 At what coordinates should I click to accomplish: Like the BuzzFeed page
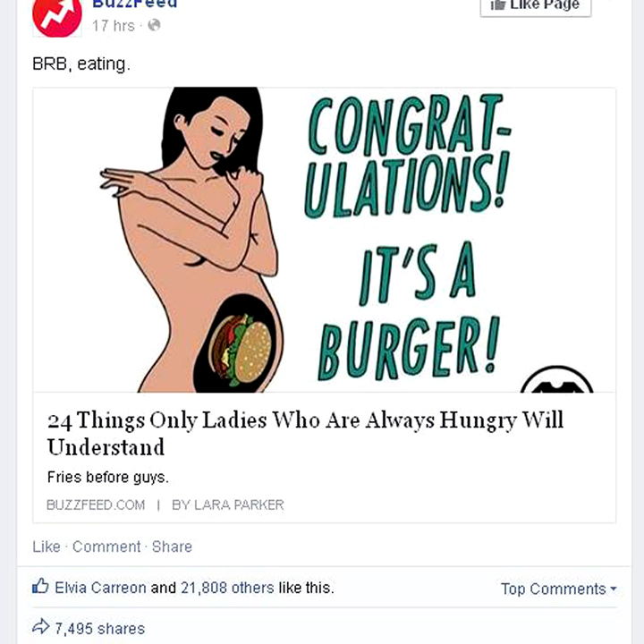click(x=536, y=6)
